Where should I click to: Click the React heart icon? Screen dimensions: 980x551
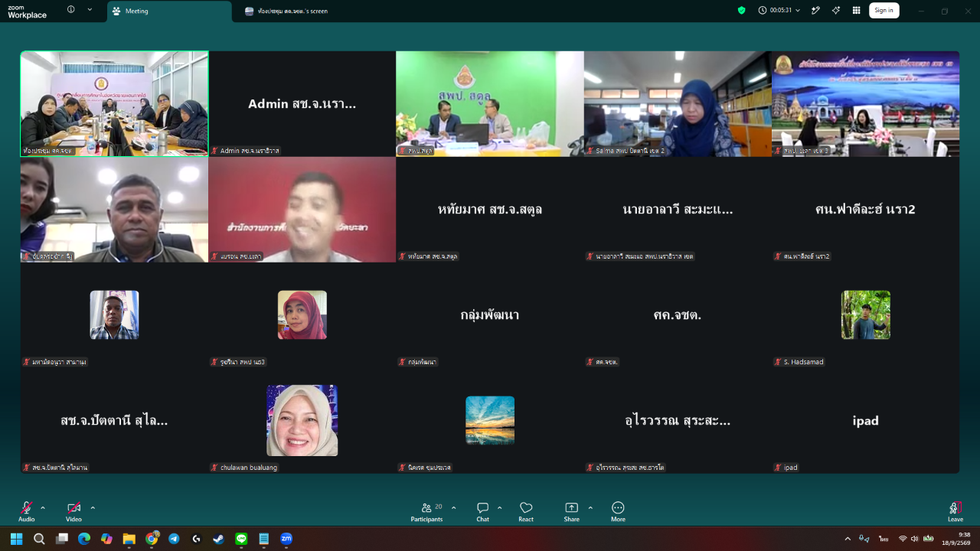[x=526, y=512]
